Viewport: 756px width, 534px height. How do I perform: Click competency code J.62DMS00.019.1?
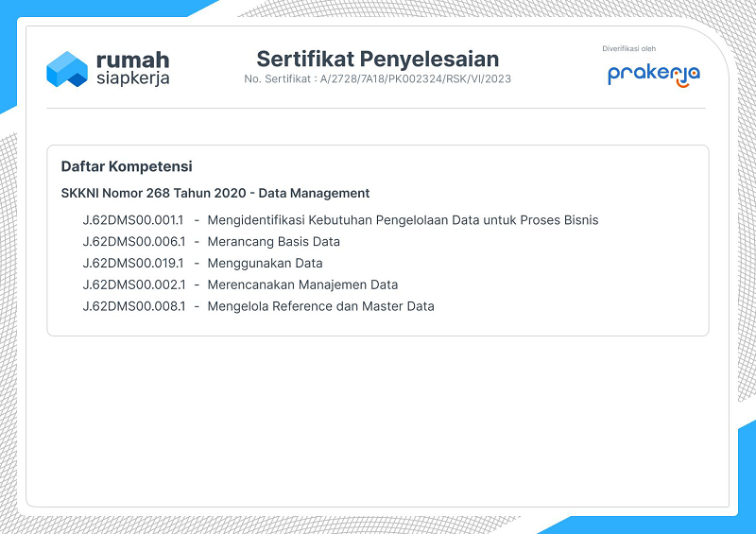pos(133,264)
